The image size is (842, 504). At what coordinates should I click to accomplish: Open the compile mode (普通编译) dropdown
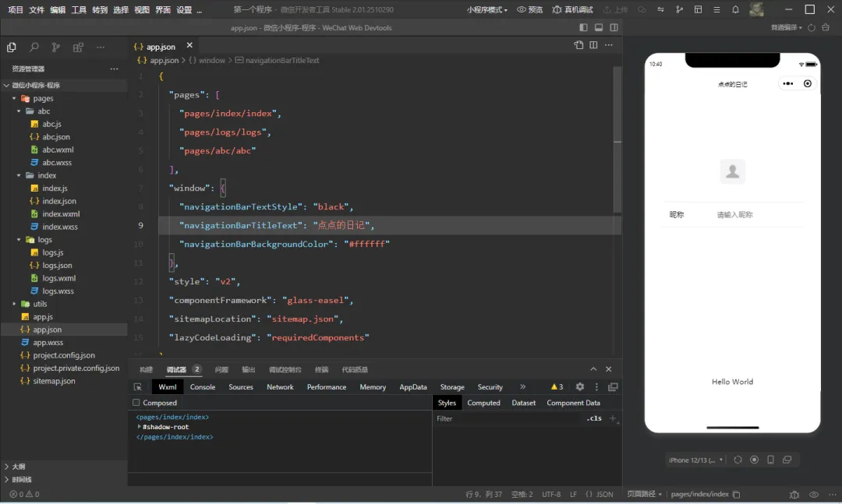click(787, 27)
